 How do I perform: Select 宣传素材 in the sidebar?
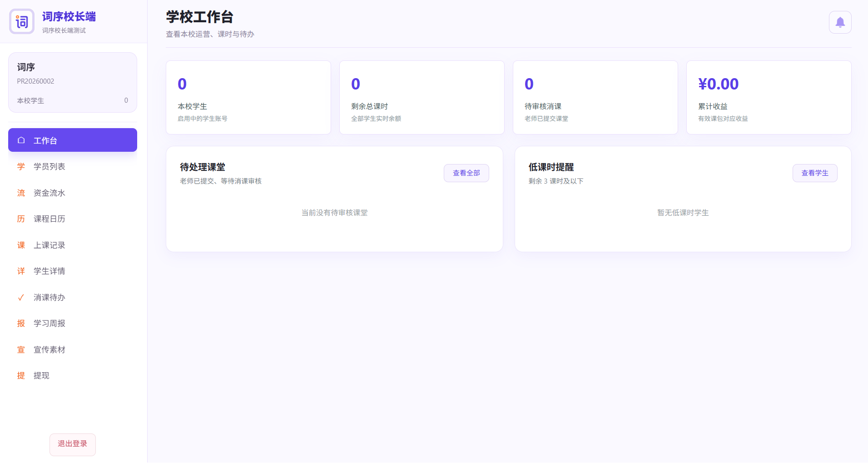73,350
